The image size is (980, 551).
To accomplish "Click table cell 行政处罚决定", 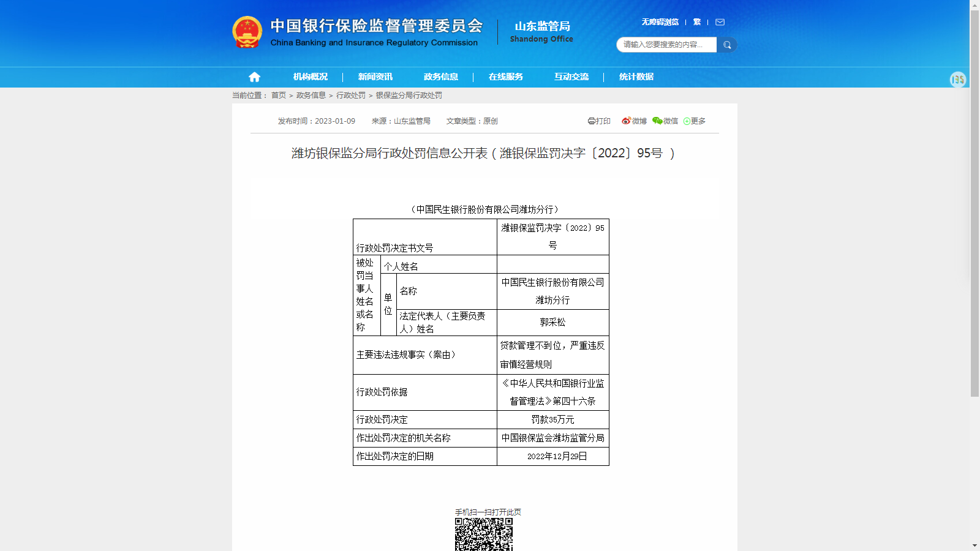I will (x=425, y=419).
